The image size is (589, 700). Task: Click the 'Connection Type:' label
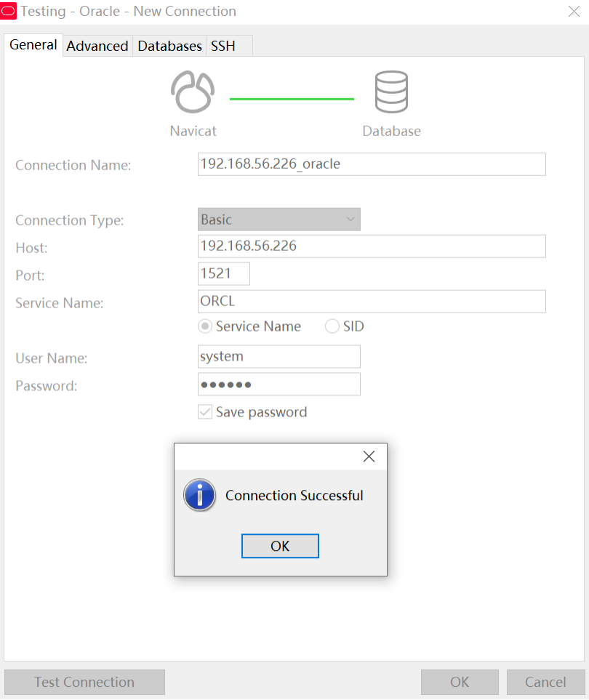pyautogui.click(x=70, y=220)
